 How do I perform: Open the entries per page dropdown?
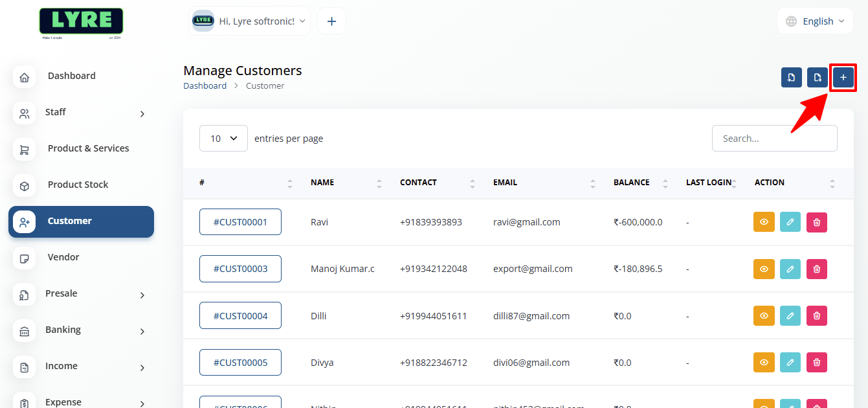tap(223, 138)
